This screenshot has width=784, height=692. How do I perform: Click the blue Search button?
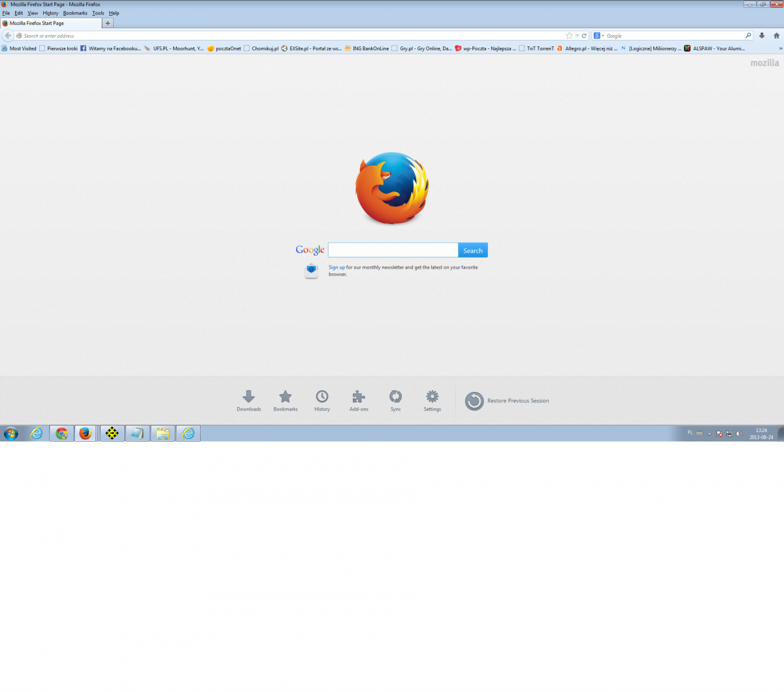(x=473, y=250)
